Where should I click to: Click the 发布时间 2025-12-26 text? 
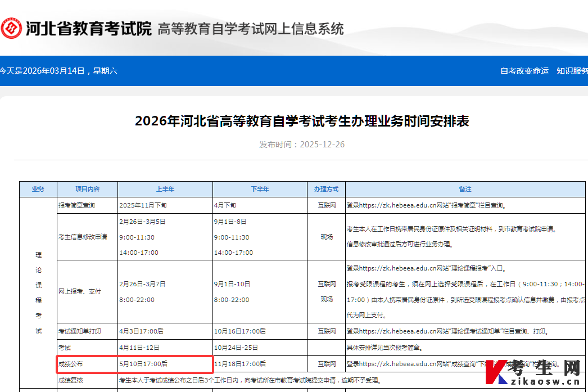(301, 144)
